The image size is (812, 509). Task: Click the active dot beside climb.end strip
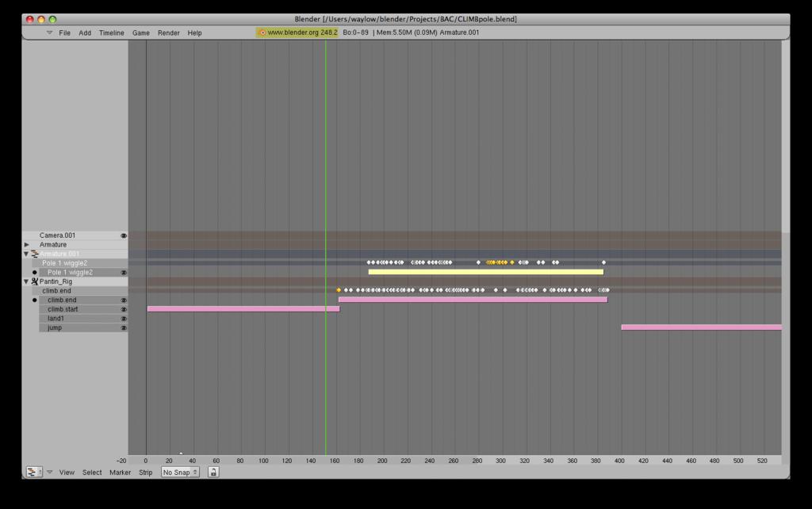tap(35, 300)
